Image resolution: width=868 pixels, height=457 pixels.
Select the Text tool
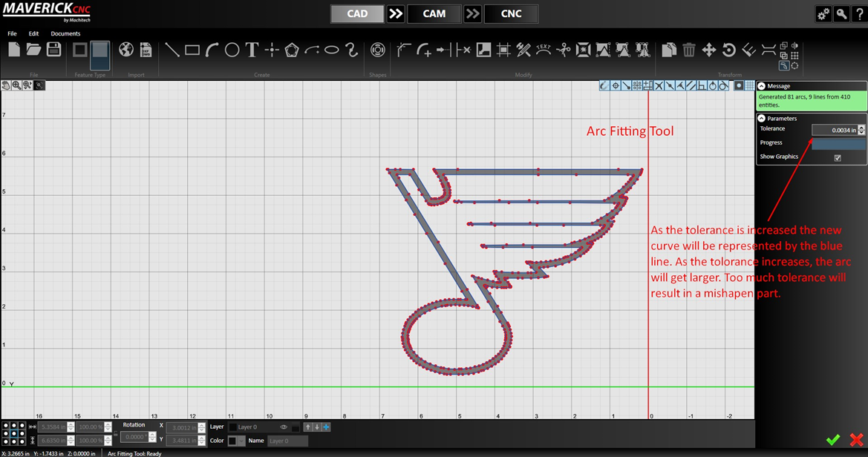tap(252, 50)
